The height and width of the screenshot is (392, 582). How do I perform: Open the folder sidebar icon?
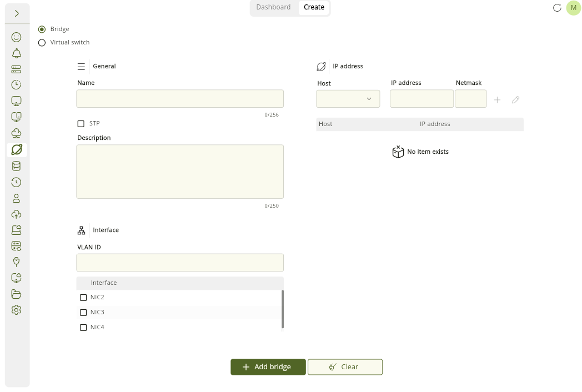[x=16, y=294]
